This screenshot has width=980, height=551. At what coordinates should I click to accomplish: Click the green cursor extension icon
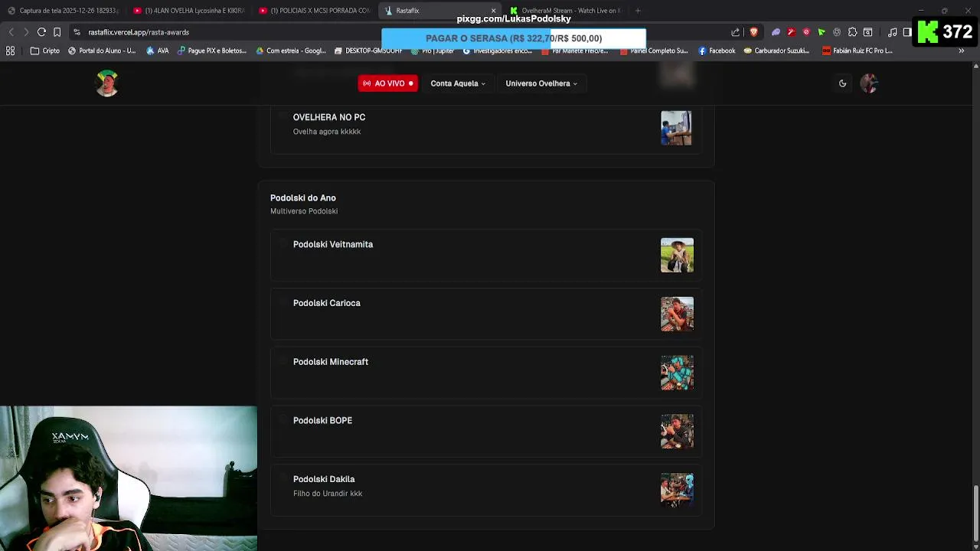pyautogui.click(x=822, y=32)
